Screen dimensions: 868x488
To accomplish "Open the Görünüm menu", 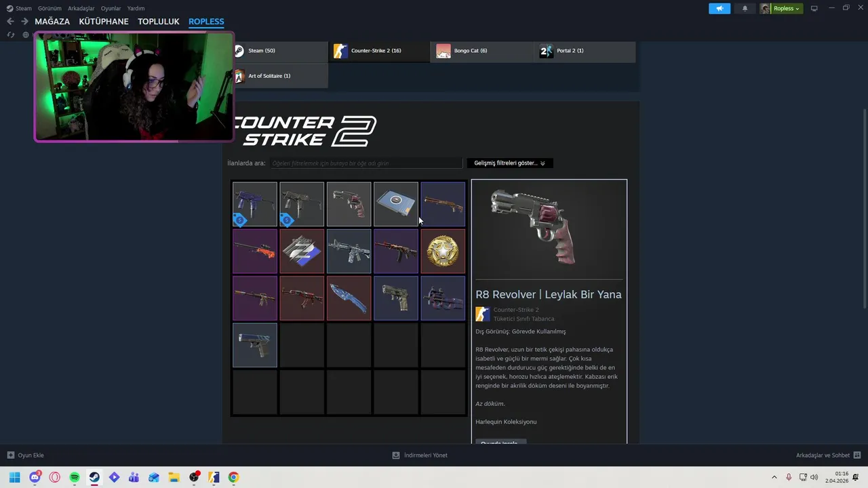I will [50, 8].
